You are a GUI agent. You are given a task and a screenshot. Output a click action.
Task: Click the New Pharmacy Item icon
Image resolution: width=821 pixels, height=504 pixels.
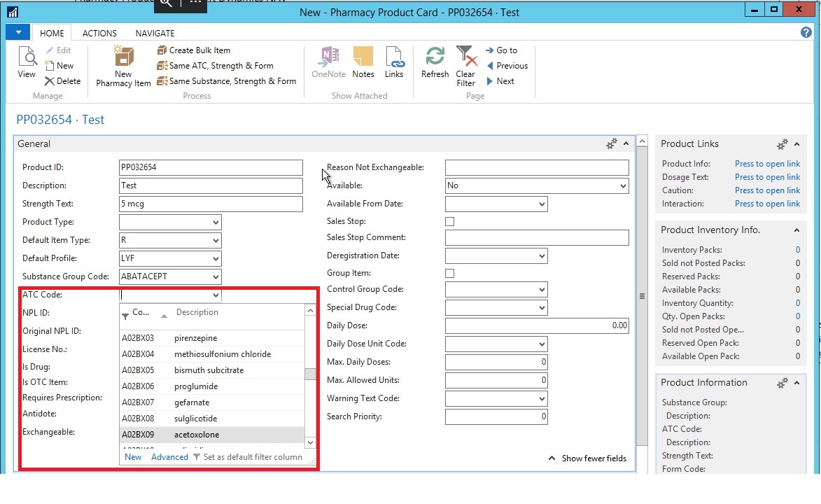click(123, 59)
